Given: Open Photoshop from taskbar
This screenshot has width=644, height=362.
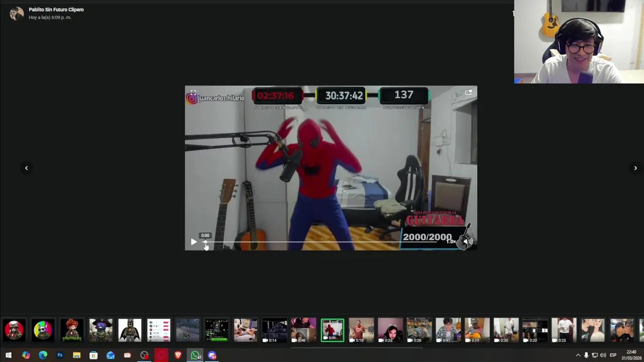Looking at the screenshot, I should point(60,355).
